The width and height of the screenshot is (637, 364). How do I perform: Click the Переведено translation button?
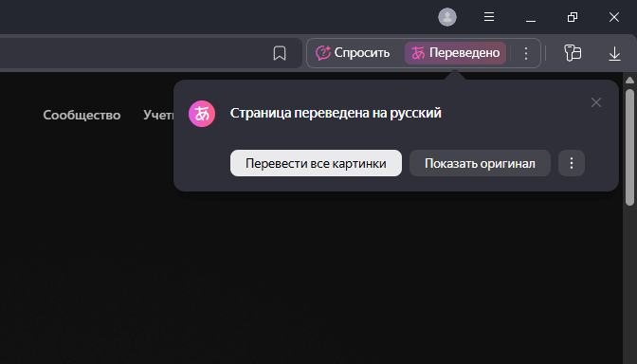pos(455,53)
